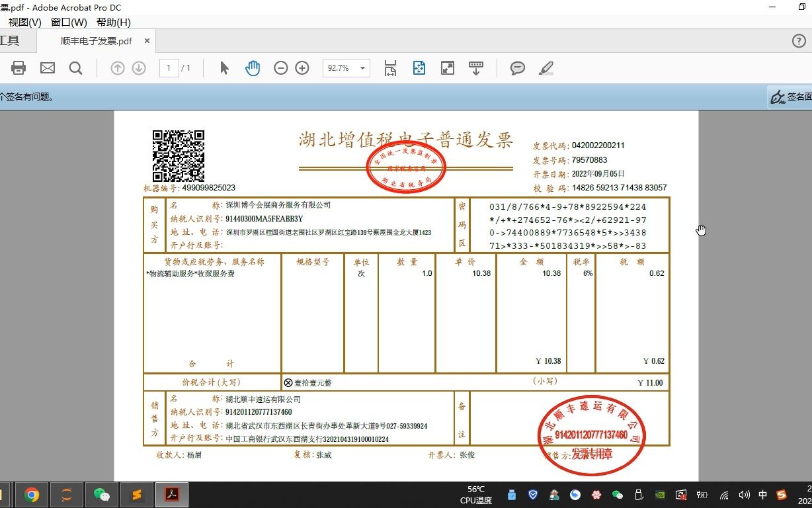Click the CPU temperature 56℃ readout

[476, 495]
